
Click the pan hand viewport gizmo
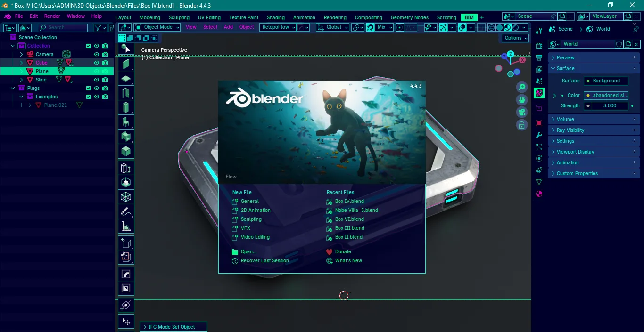click(x=521, y=100)
